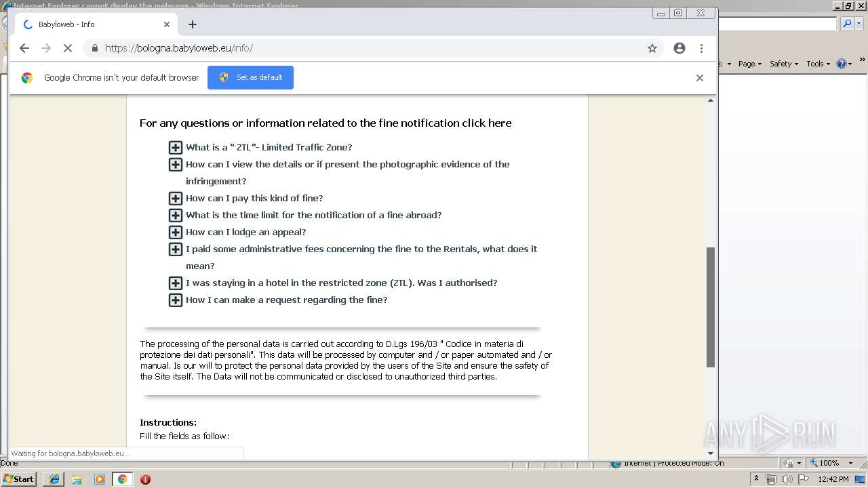The image size is (868, 488).
Task: Bookmark this page with the star icon
Action: click(652, 48)
